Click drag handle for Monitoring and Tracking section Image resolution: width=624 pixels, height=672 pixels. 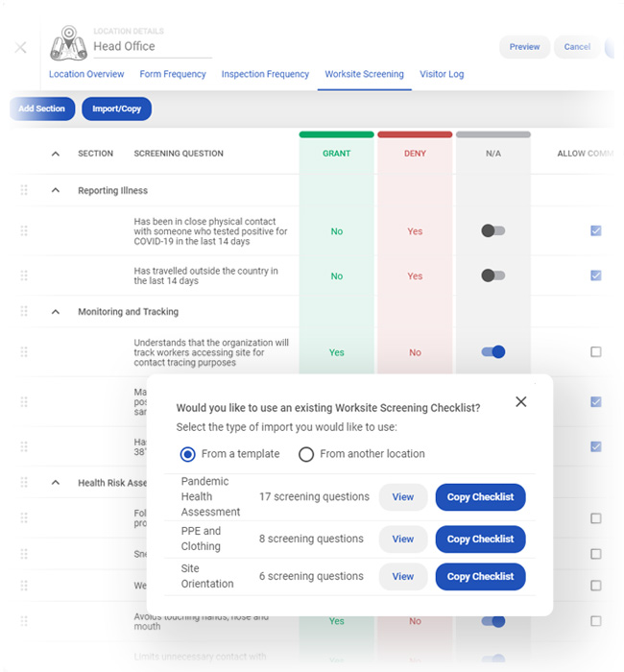click(x=24, y=311)
